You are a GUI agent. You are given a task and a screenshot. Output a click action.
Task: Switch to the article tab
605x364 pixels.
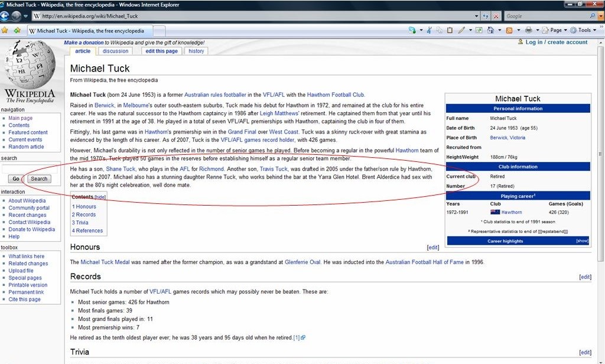click(83, 51)
